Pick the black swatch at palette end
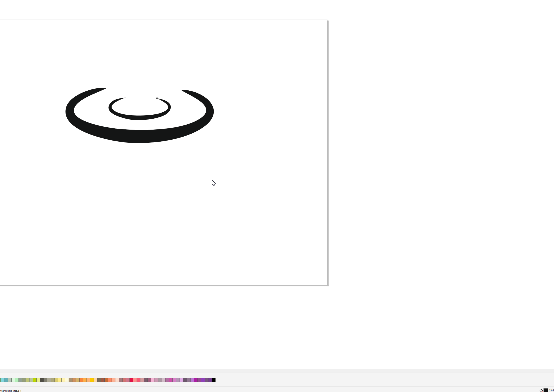 pos(214,380)
